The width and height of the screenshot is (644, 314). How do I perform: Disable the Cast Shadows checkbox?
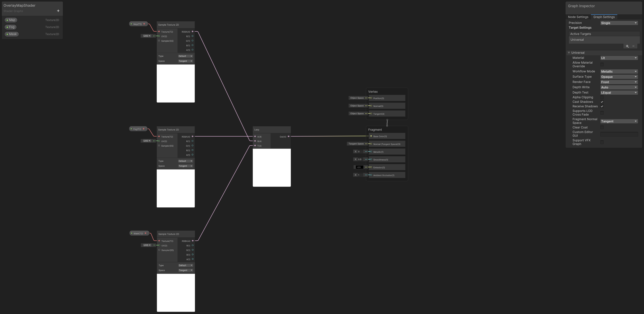coord(602,102)
